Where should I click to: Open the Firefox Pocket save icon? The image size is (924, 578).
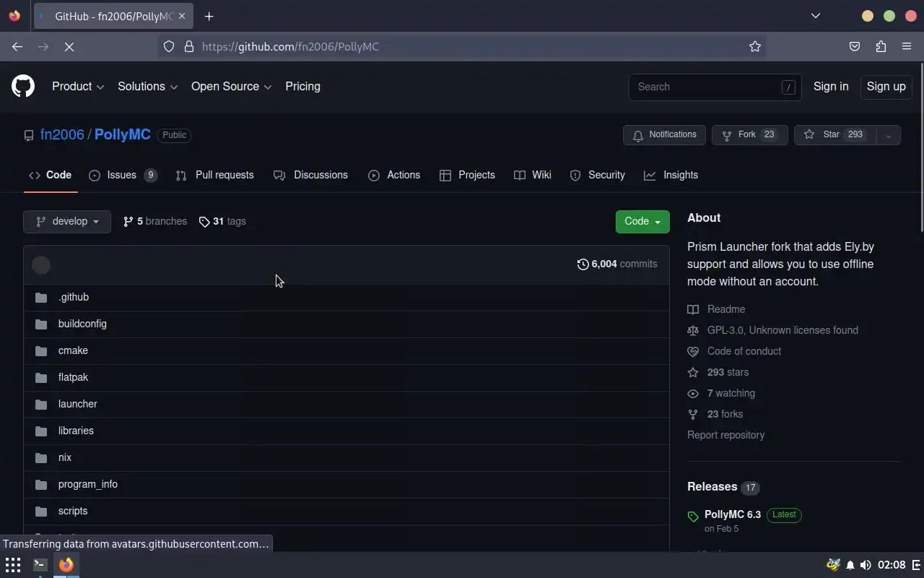[855, 46]
